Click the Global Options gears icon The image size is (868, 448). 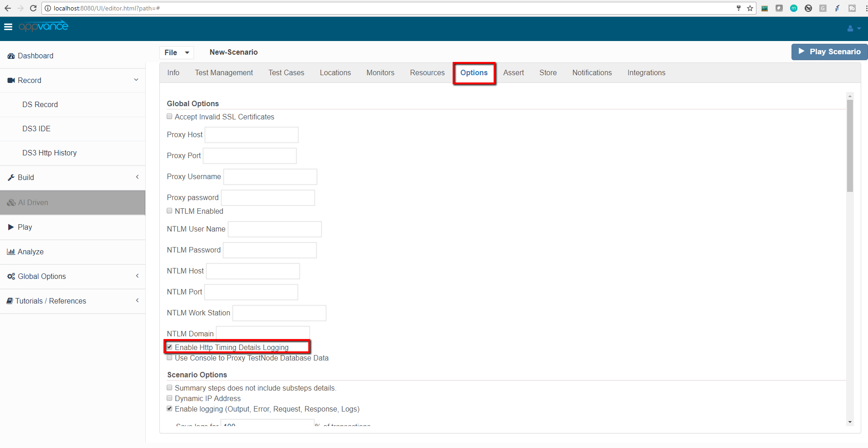[11, 277]
